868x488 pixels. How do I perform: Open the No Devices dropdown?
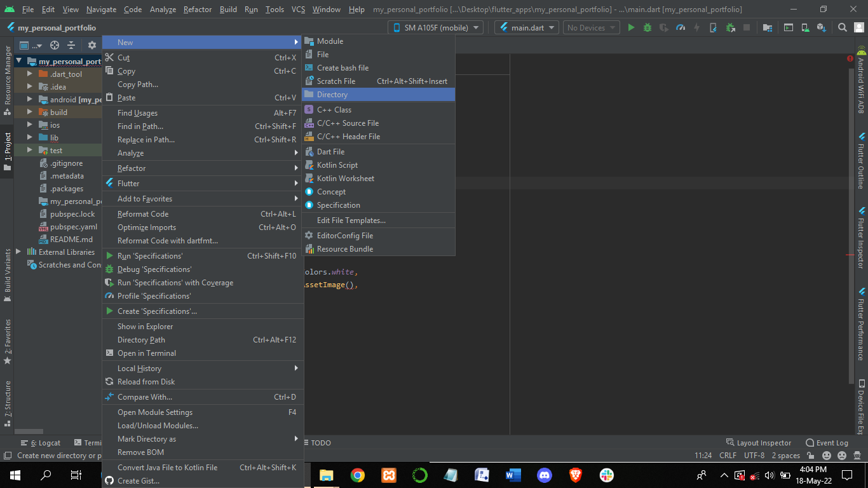pyautogui.click(x=591, y=27)
